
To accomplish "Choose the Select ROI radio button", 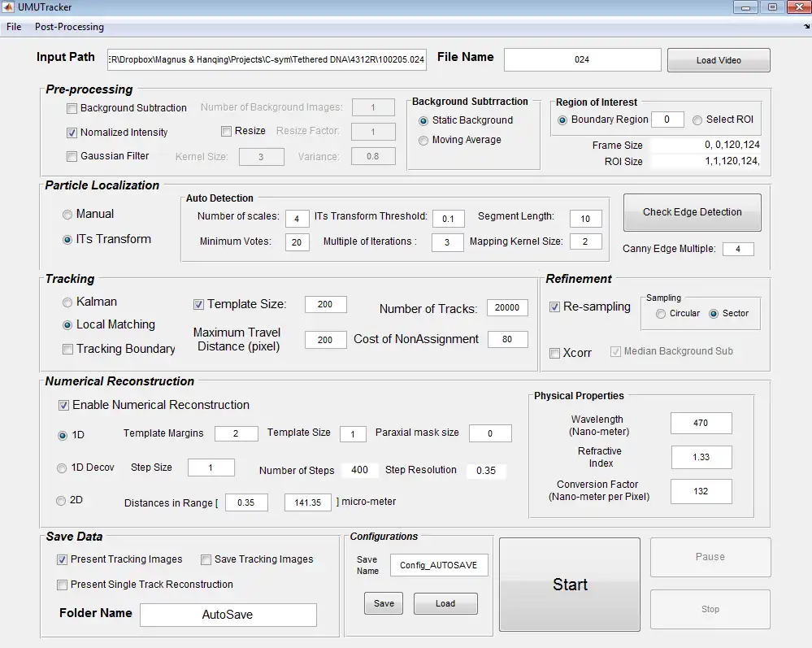I will point(697,120).
